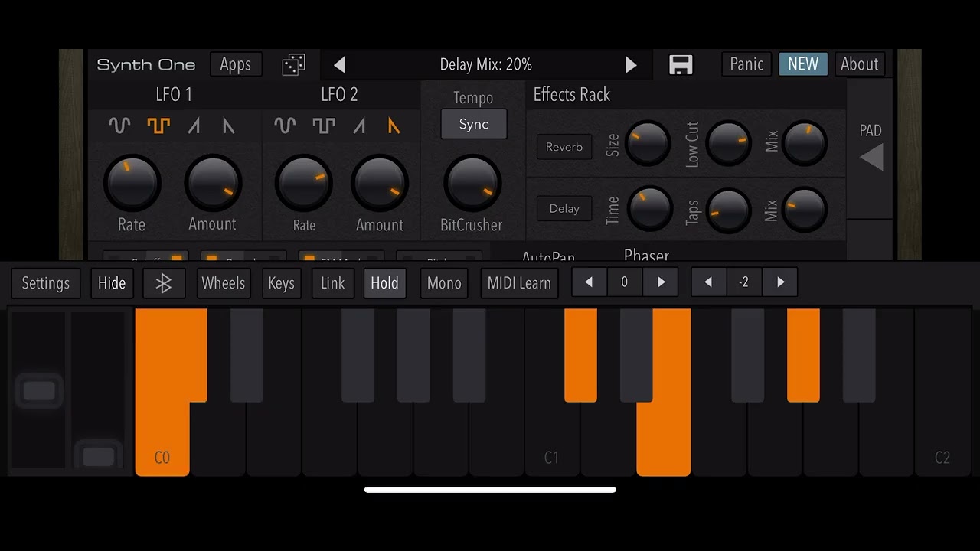Toggle the Keys label option
Image resolution: width=980 pixels, height=551 pixels.
pos(281,283)
